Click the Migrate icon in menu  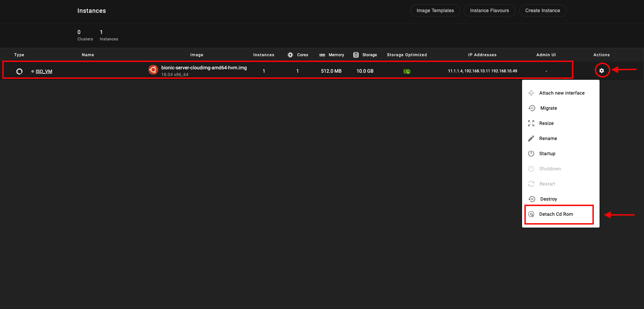point(532,108)
